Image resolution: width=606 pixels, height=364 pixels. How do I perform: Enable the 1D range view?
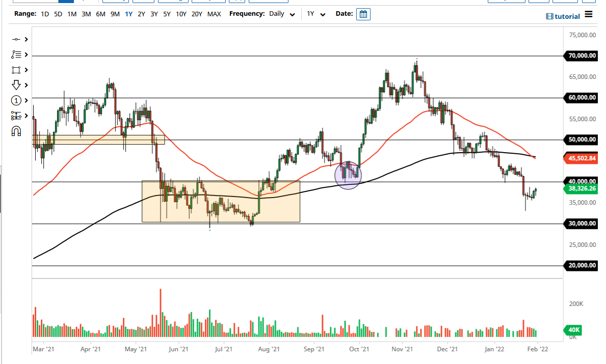click(44, 14)
